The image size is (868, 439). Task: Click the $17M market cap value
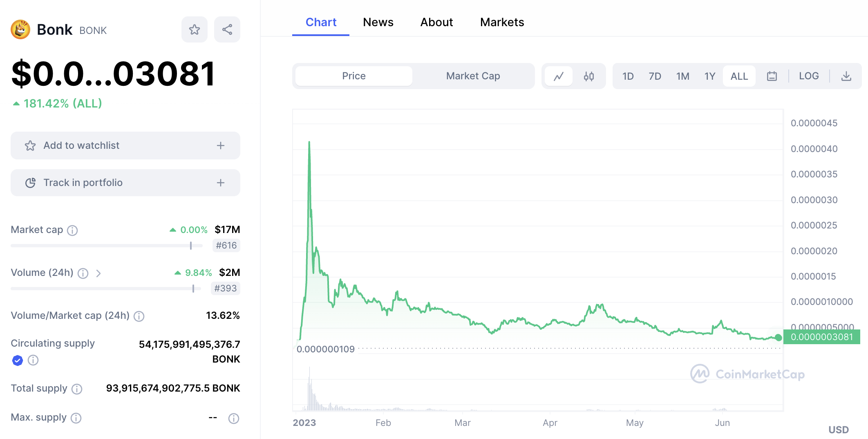[x=228, y=230]
